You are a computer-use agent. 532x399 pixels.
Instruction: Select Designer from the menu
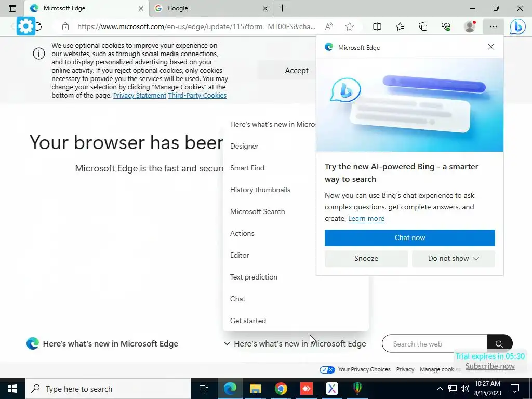click(x=244, y=146)
